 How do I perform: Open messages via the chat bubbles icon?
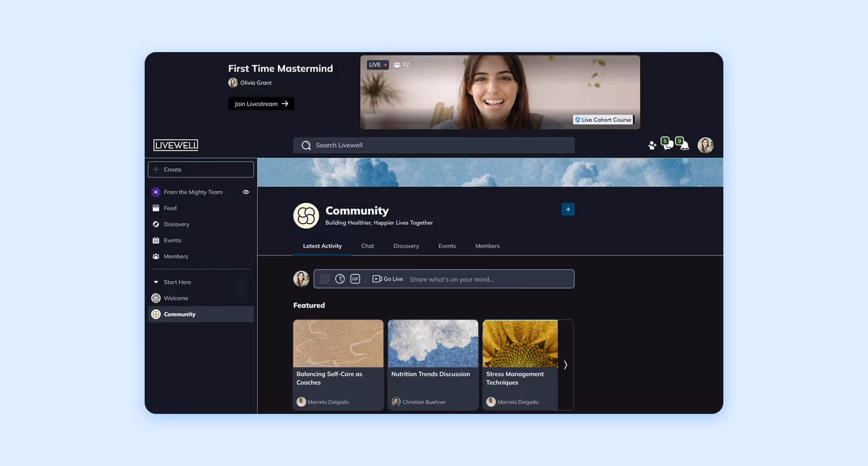[x=667, y=145]
